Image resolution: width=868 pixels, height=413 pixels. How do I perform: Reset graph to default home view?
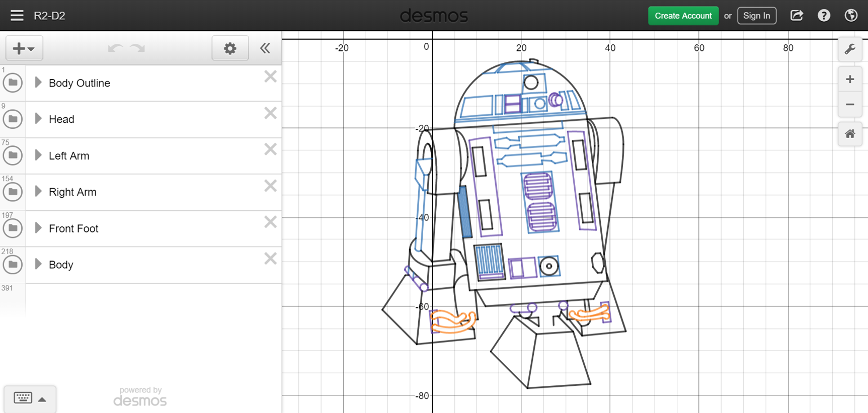tap(850, 134)
